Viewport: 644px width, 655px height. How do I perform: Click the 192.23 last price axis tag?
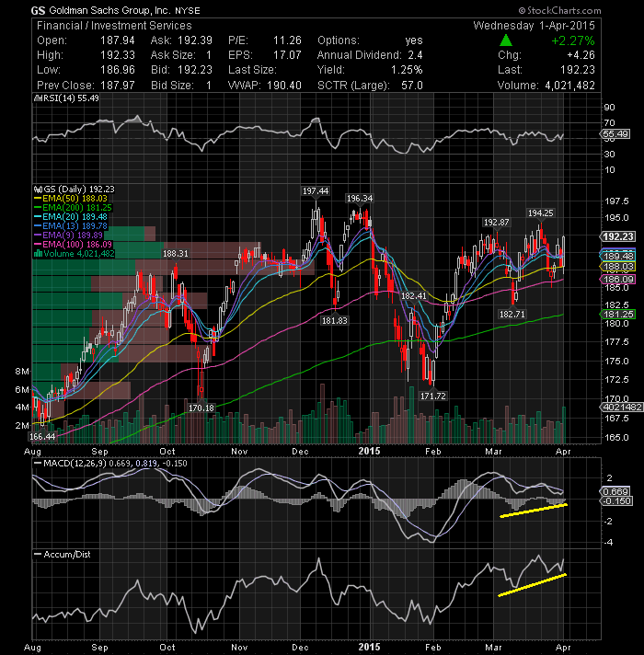[617, 236]
